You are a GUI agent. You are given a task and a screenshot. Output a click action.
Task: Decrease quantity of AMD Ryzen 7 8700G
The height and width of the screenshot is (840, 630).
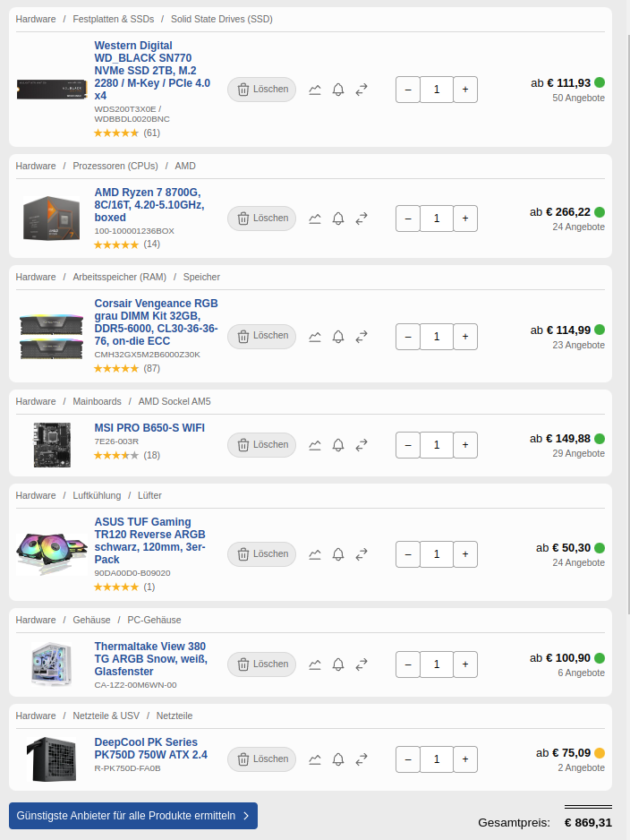(x=408, y=219)
